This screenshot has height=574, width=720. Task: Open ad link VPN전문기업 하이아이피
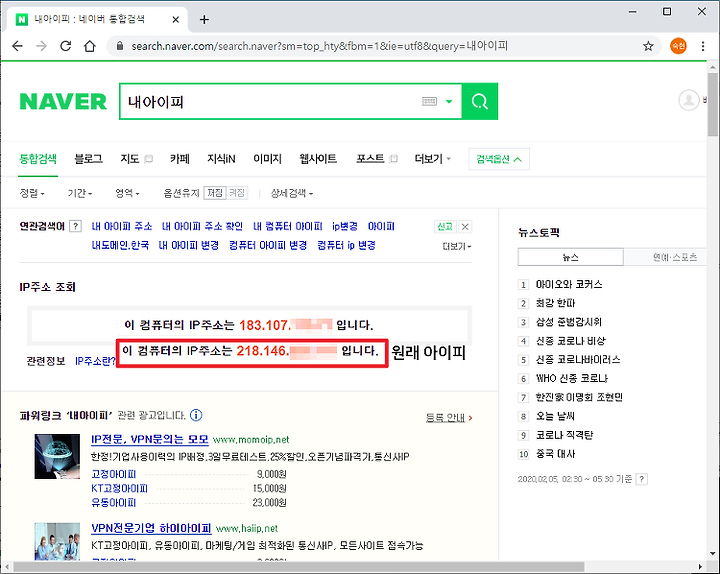[151, 528]
